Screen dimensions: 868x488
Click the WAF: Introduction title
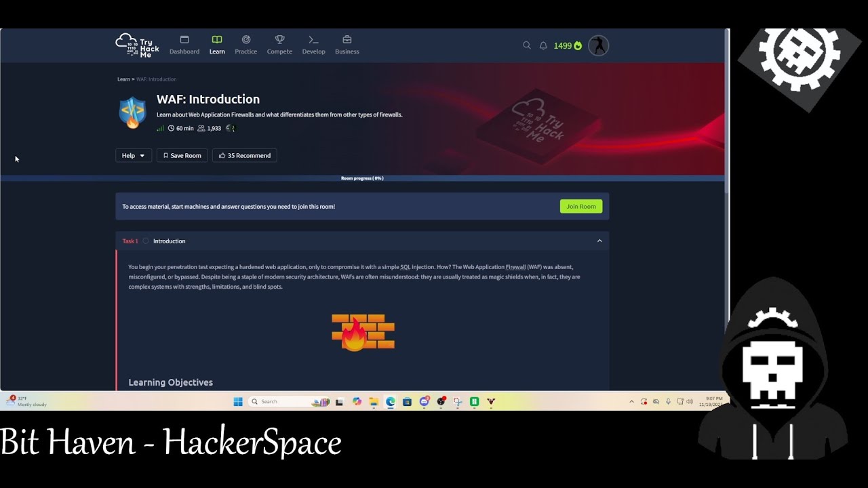(x=208, y=99)
